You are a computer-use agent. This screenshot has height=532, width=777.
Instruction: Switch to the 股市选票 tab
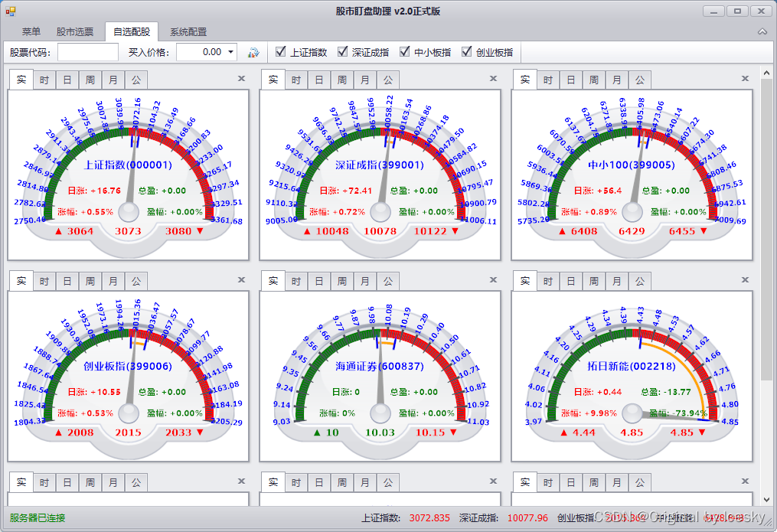75,31
